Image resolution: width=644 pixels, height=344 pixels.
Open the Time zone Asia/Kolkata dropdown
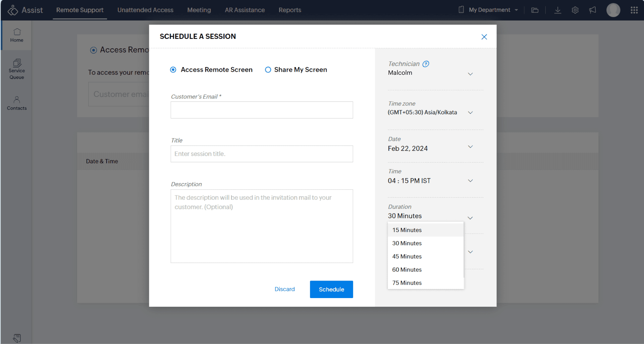(470, 113)
